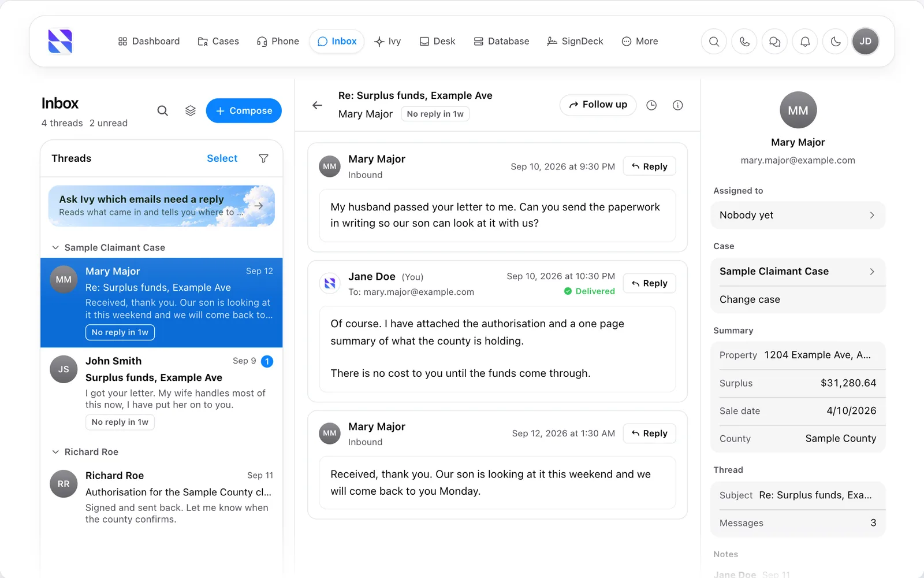Click the app logo in the top bar
The width and height of the screenshot is (924, 578).
click(x=60, y=42)
